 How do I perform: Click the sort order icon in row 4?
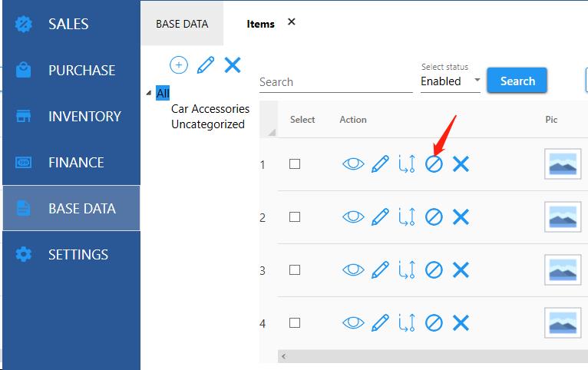(407, 323)
